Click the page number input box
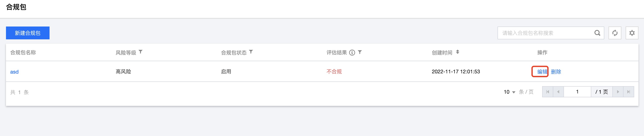Image resolution: width=644 pixels, height=136 pixels. tap(577, 92)
